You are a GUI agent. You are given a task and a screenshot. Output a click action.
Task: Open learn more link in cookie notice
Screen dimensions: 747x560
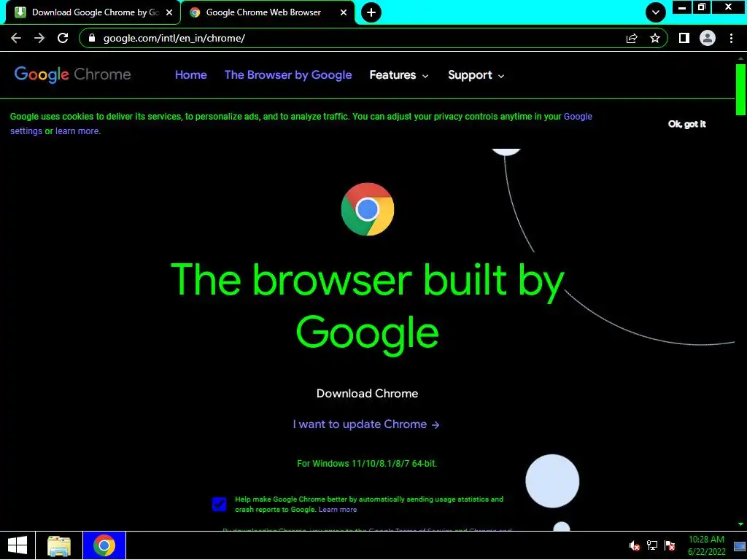tap(77, 131)
